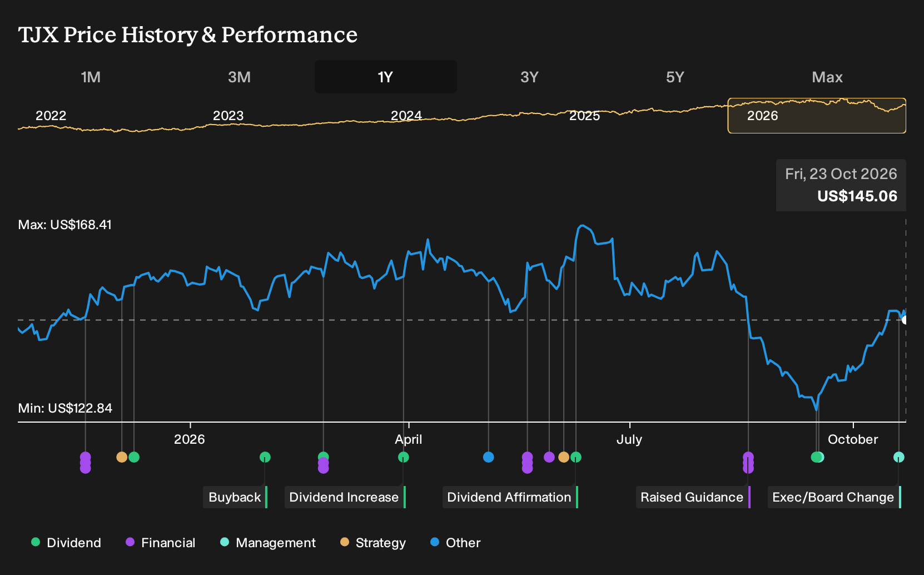Click the Min: US$122.84 label
924x575 pixels.
65,408
